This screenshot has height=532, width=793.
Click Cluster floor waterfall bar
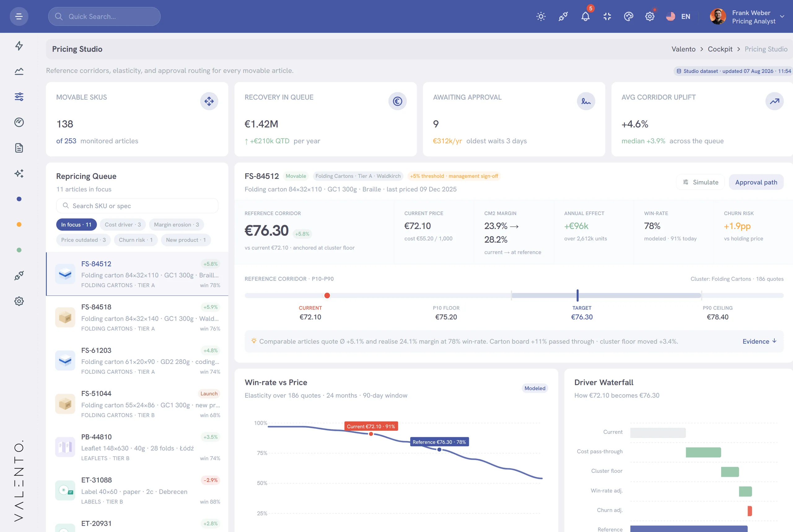(729, 472)
